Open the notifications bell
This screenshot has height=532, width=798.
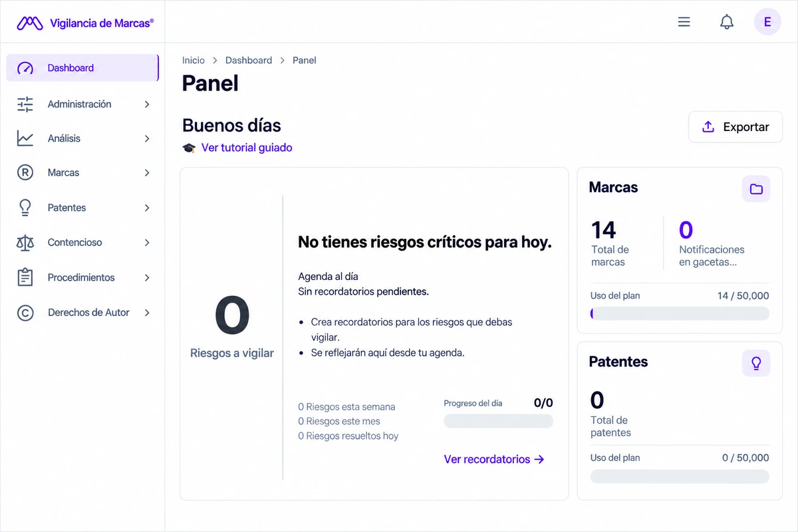coord(727,22)
